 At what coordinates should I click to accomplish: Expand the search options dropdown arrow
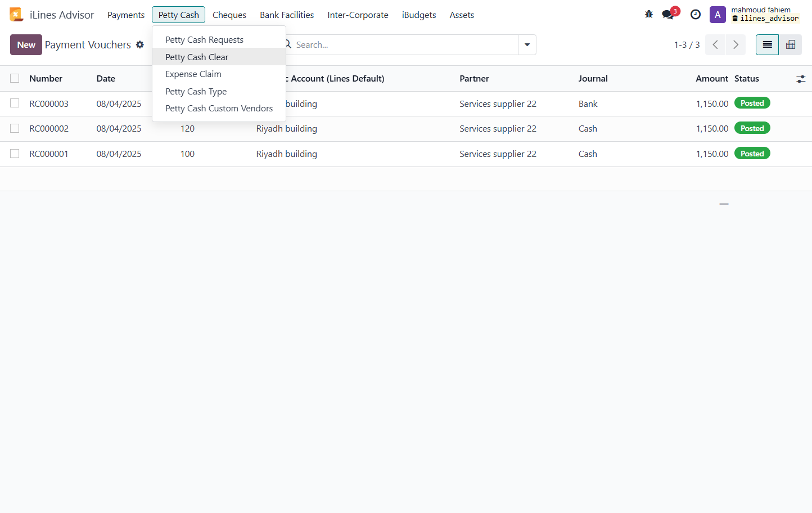(527, 45)
